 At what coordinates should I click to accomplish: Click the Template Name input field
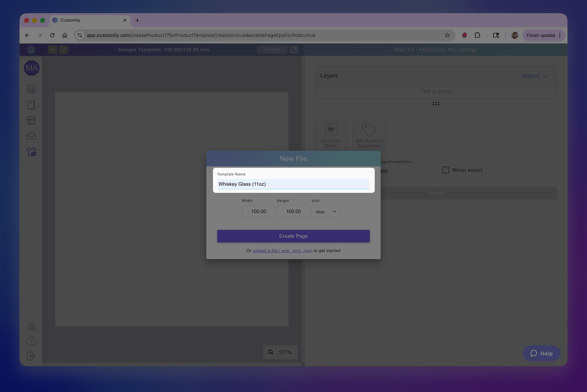coord(293,184)
